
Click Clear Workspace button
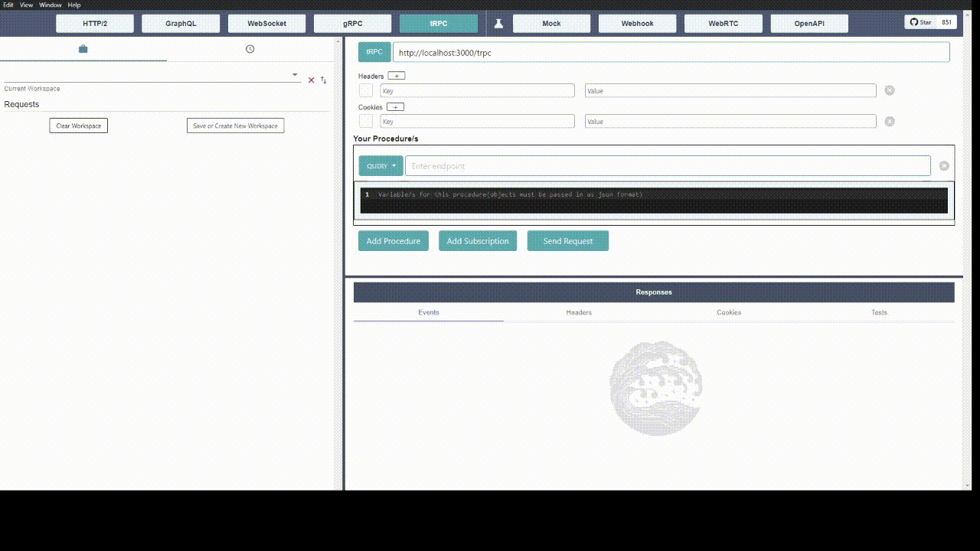coord(79,126)
